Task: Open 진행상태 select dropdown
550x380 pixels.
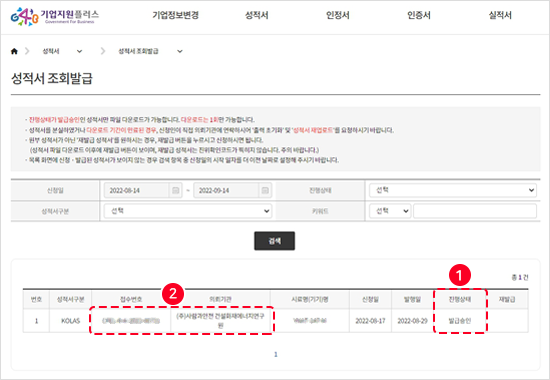Action: (x=453, y=190)
